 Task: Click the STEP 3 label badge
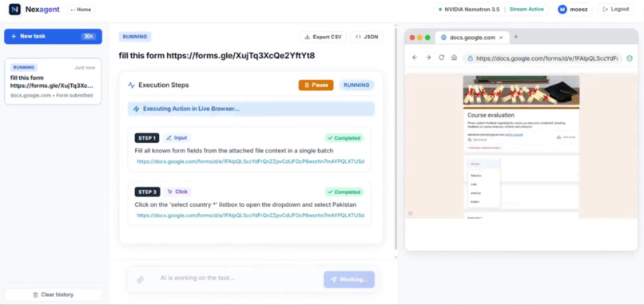pos(147,192)
